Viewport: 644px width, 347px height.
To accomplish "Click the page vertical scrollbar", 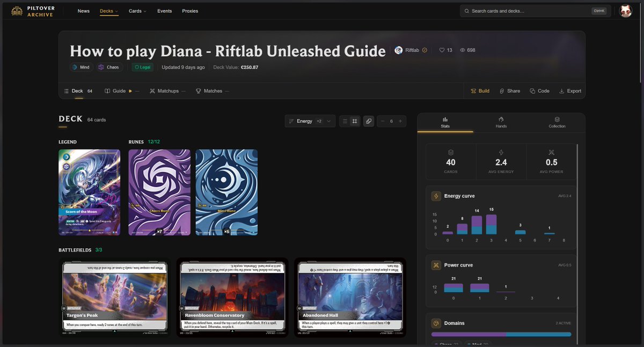I will click(641, 43).
